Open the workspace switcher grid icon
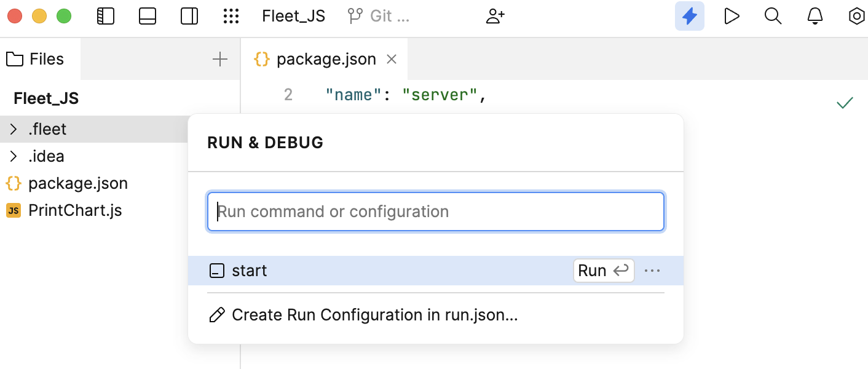Screen dimensions: 868x369 (x=231, y=16)
